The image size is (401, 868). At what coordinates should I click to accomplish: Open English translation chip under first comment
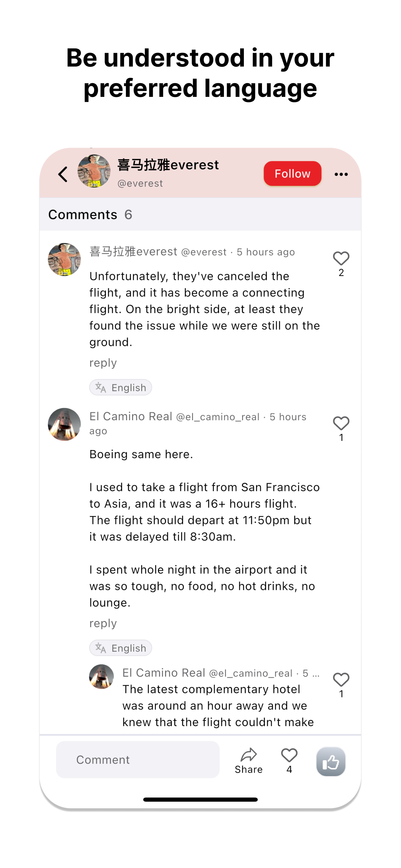121,387
